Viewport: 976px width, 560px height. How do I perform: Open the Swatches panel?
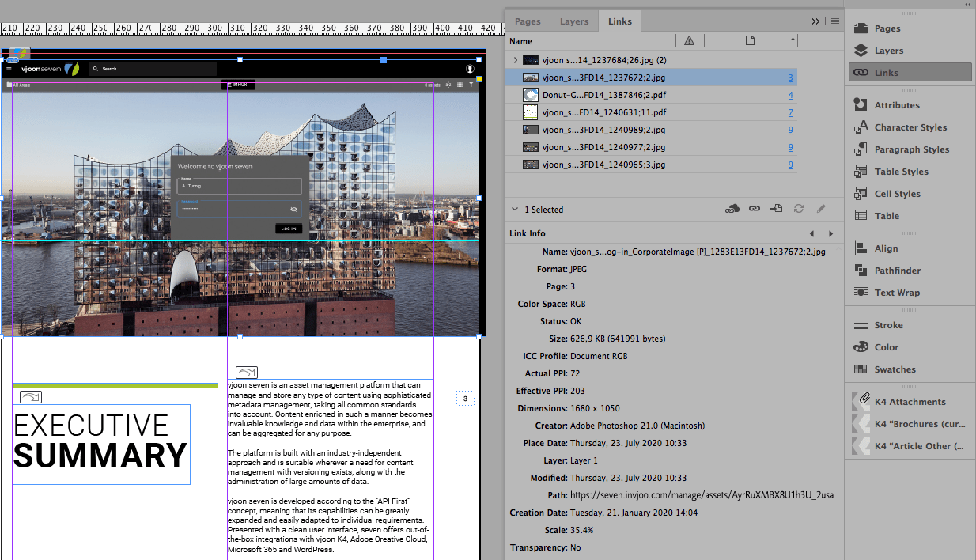[895, 369]
